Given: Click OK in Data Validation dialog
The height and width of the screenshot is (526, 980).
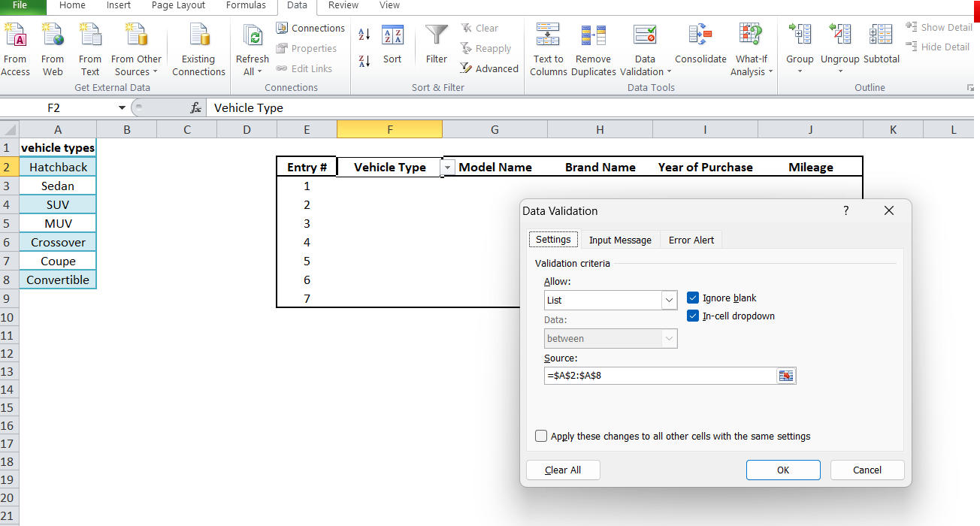Looking at the screenshot, I should [x=783, y=470].
